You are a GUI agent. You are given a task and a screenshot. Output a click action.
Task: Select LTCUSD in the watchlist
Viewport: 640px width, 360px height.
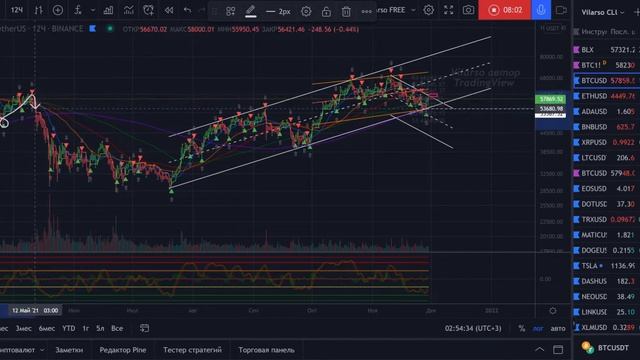tap(607, 158)
